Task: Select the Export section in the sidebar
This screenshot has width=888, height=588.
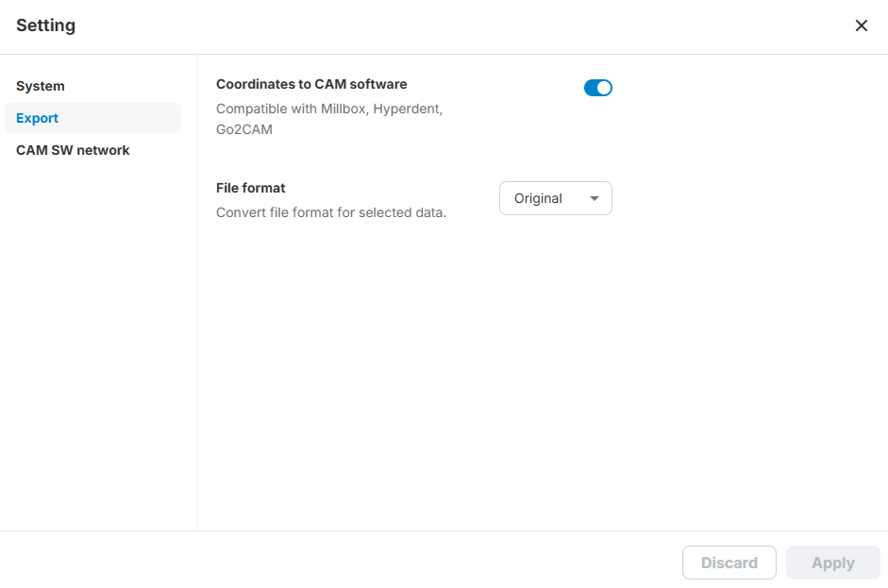Action: click(x=38, y=118)
